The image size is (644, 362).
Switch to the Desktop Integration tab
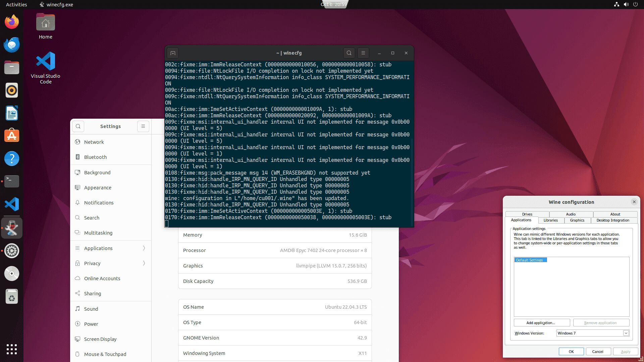click(613, 221)
